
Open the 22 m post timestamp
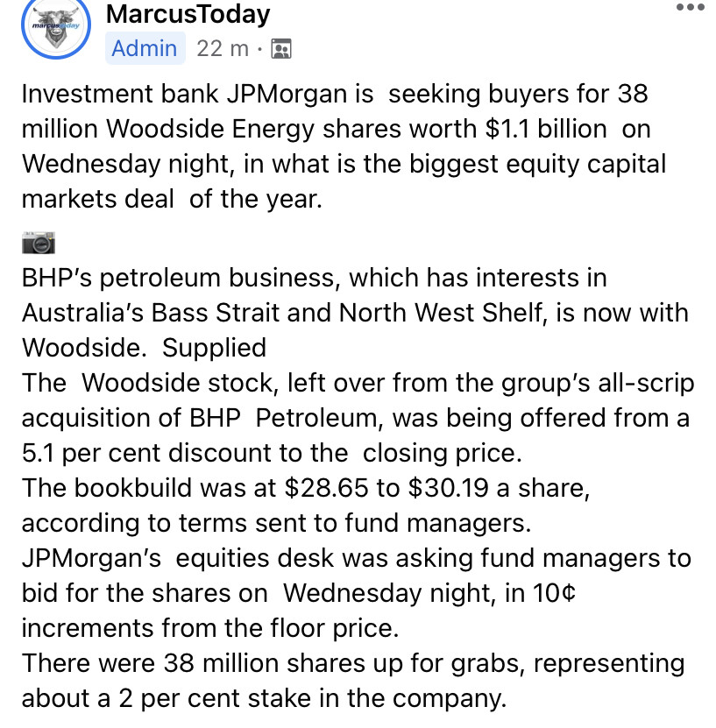click(223, 49)
